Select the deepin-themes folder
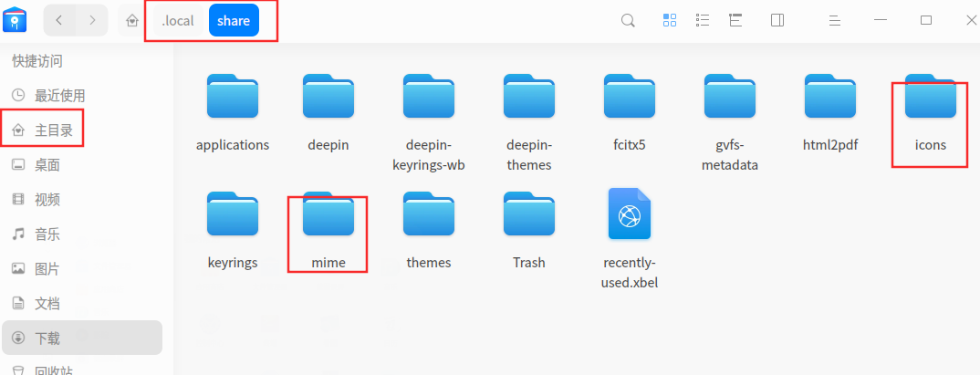This screenshot has height=375, width=980. (x=528, y=122)
